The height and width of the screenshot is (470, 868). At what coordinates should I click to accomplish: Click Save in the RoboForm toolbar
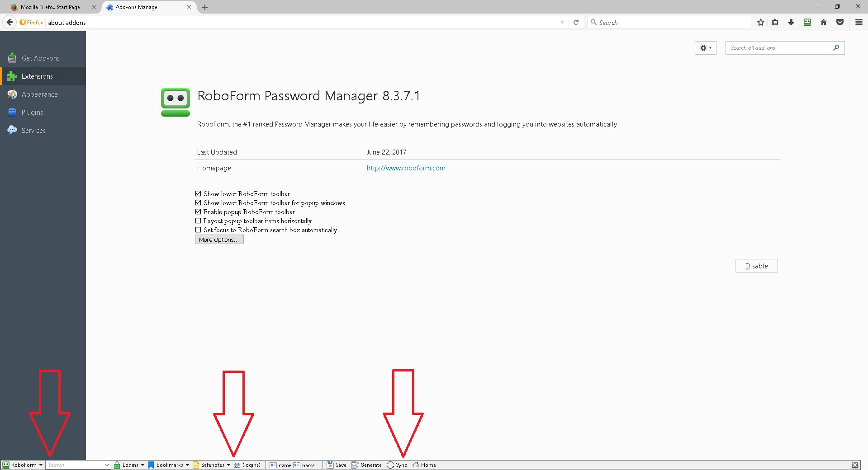337,465
